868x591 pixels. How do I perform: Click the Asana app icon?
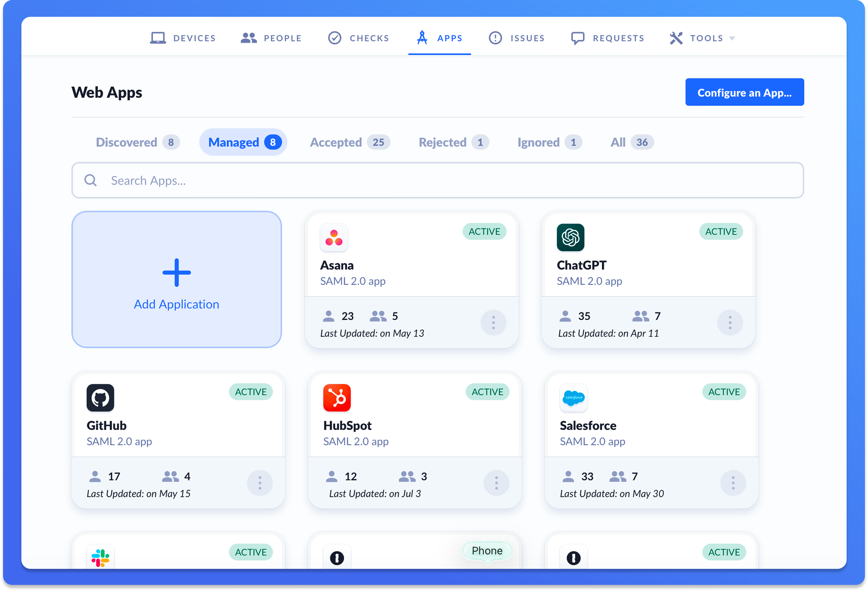[x=334, y=237]
